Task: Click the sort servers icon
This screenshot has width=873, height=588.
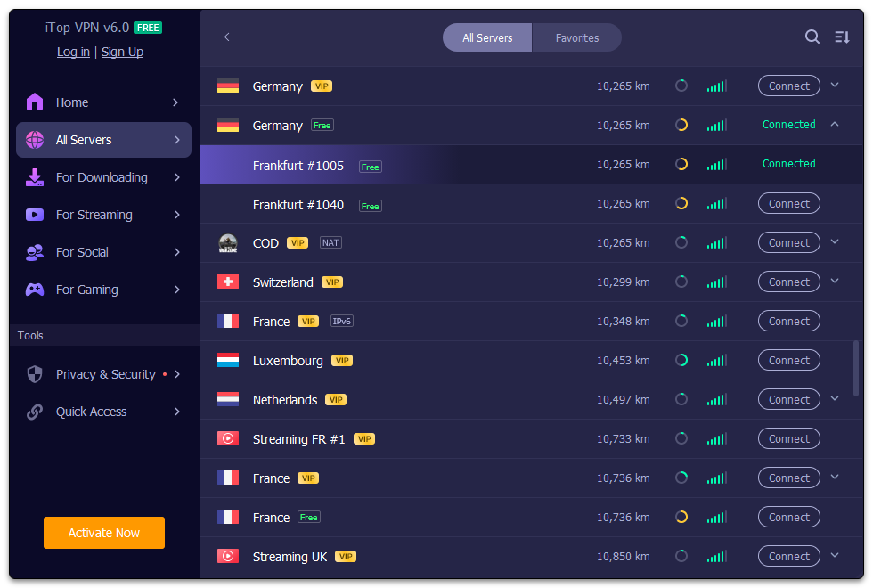Action: coord(842,37)
